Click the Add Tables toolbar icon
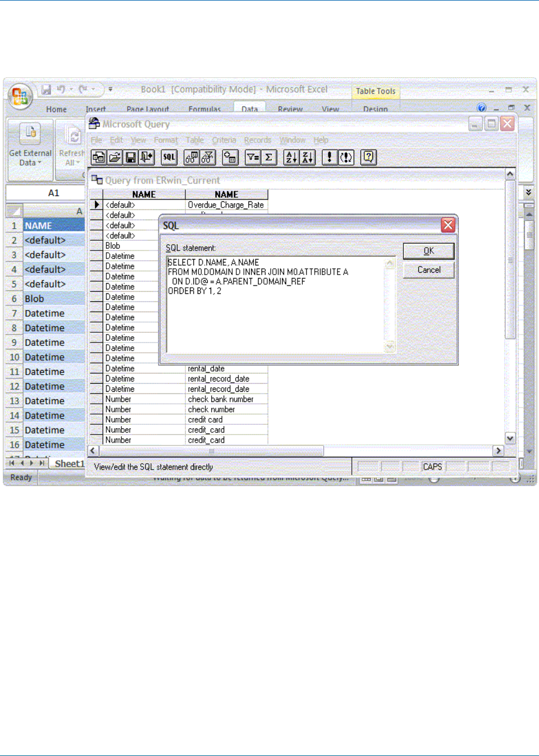Screen dimensions: 539x756 (230, 157)
